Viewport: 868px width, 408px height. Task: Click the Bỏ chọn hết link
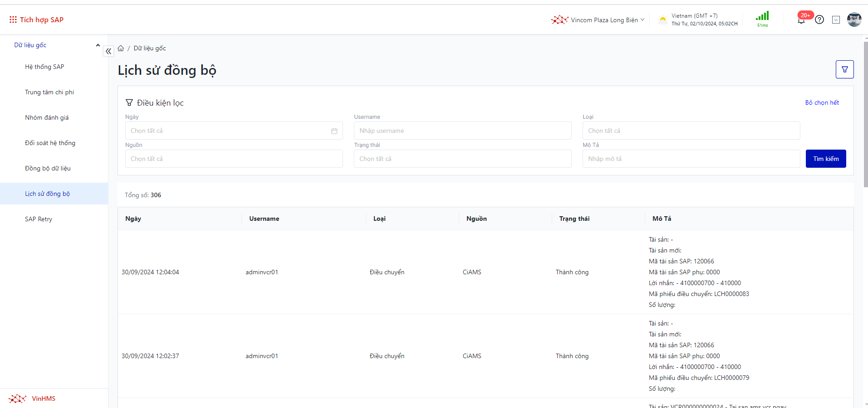[822, 102]
